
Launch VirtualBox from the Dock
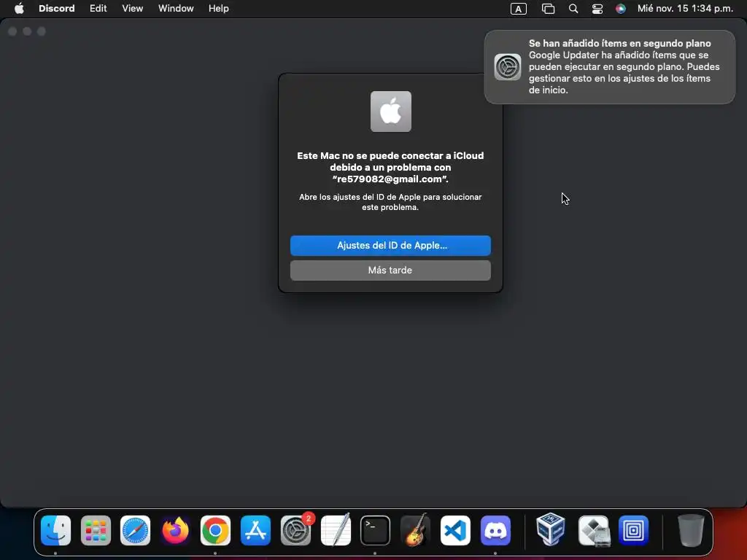pos(551,529)
